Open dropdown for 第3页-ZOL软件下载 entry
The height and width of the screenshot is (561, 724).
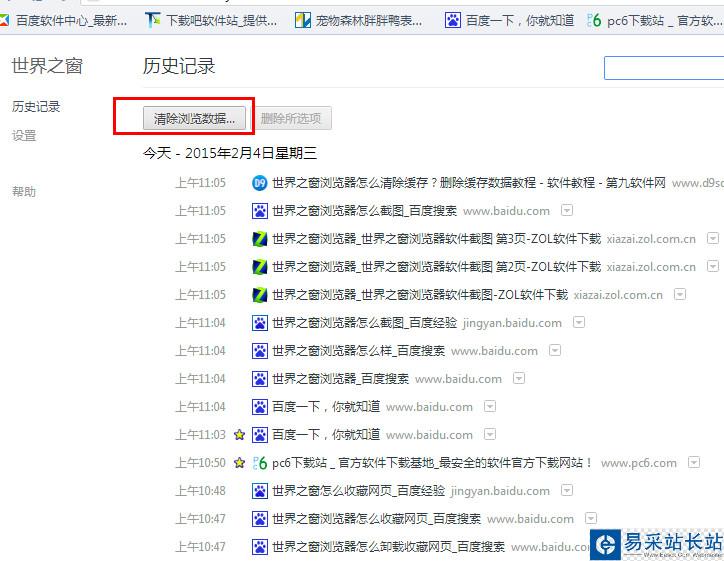click(x=713, y=238)
